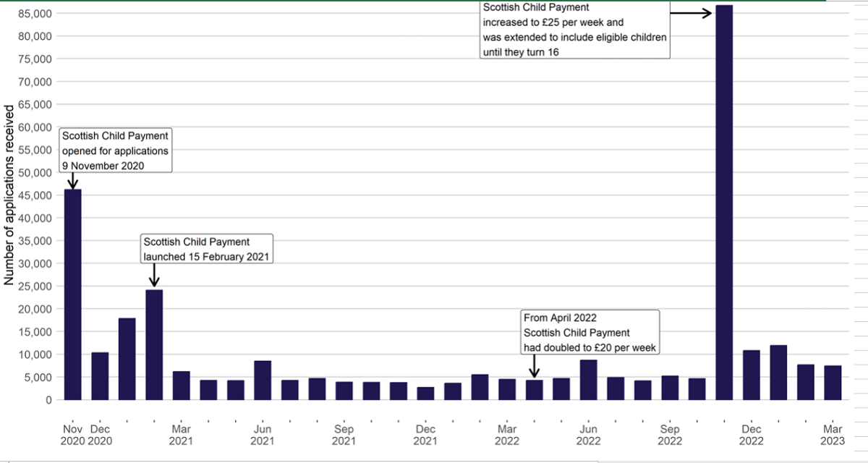This screenshot has height=463, width=868.
Task: Select the Nov 2020 bar
Action: [x=73, y=294]
